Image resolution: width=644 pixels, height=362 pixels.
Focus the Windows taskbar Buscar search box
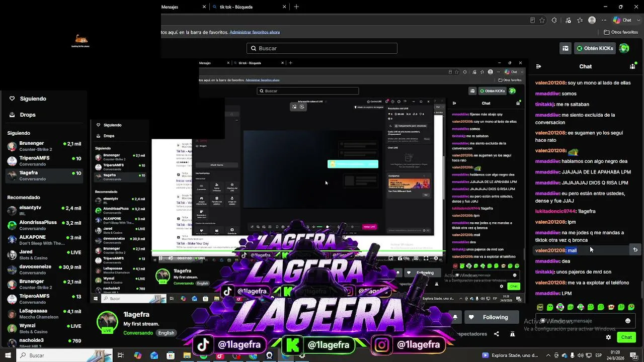click(x=65, y=355)
